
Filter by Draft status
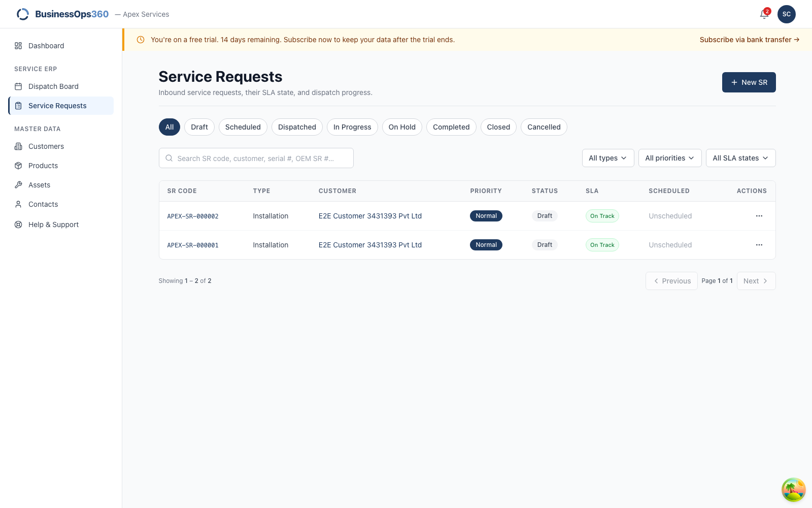199,127
